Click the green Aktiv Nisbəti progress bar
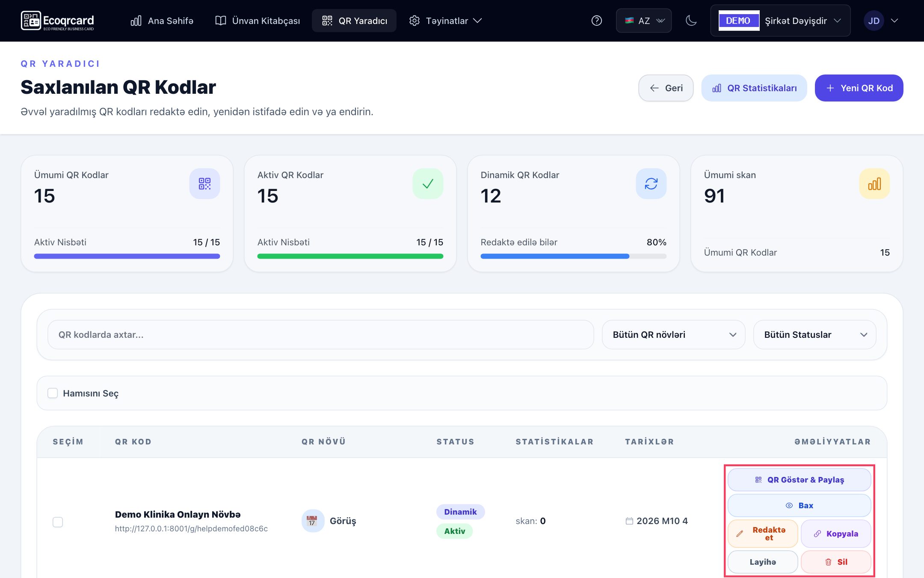Screen dimensions: 924x578 [350, 256]
